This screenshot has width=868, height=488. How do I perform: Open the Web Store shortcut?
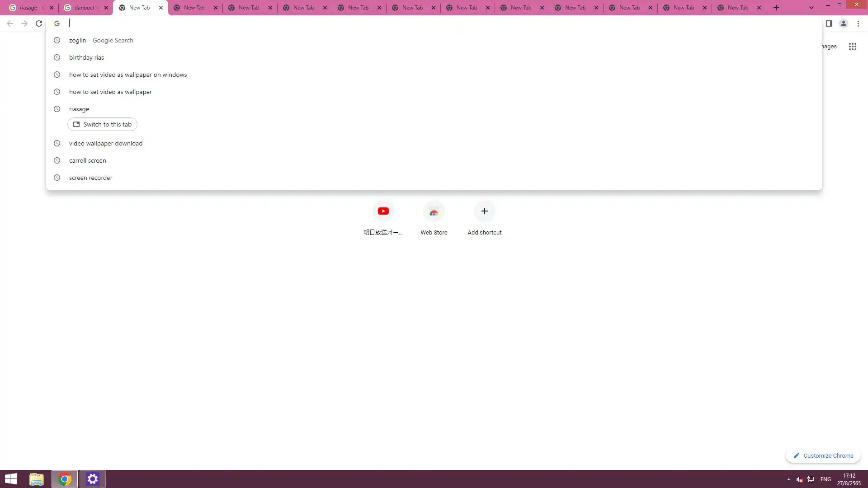tap(434, 211)
